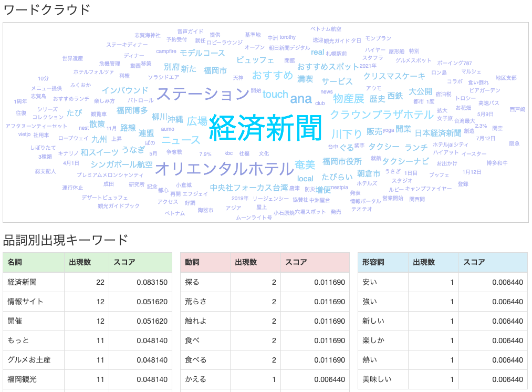
Task: Select the 楽しか adjective row
Action: point(443,341)
